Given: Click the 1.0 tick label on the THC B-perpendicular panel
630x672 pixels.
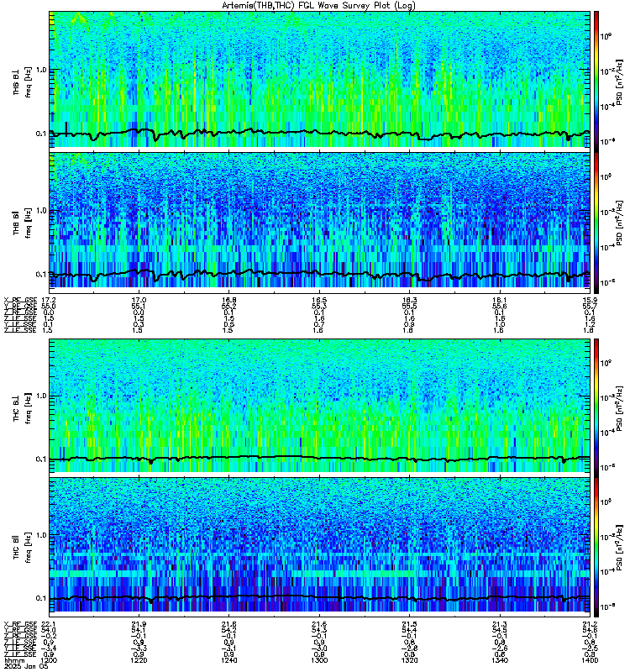Looking at the screenshot, I should coord(40,396).
